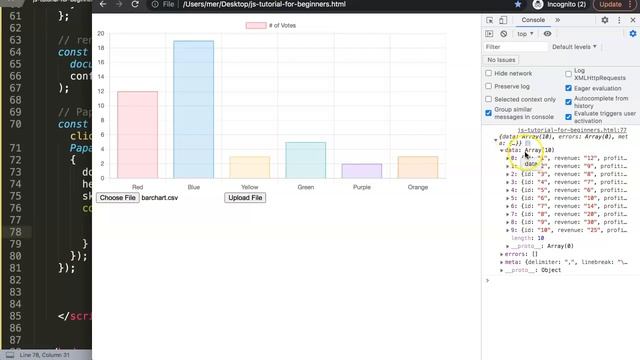
Task: Enable Log XMLHttpRequests checkbox
Action: [568, 74]
